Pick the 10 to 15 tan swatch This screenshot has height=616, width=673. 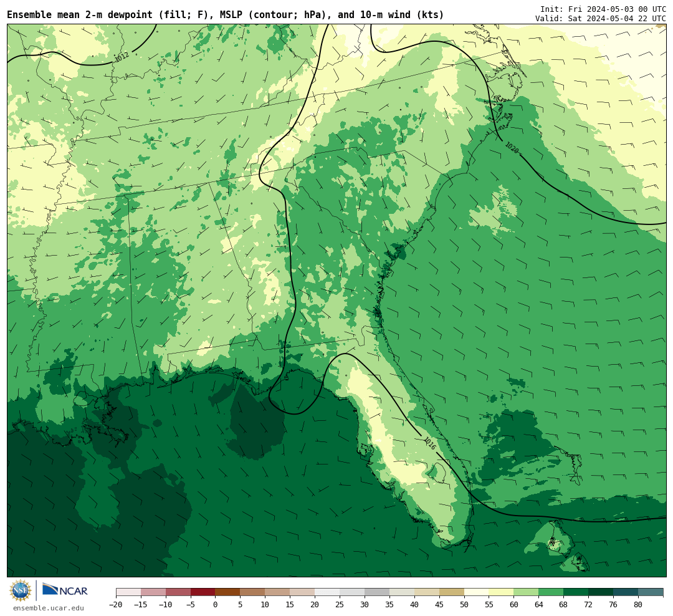click(278, 592)
